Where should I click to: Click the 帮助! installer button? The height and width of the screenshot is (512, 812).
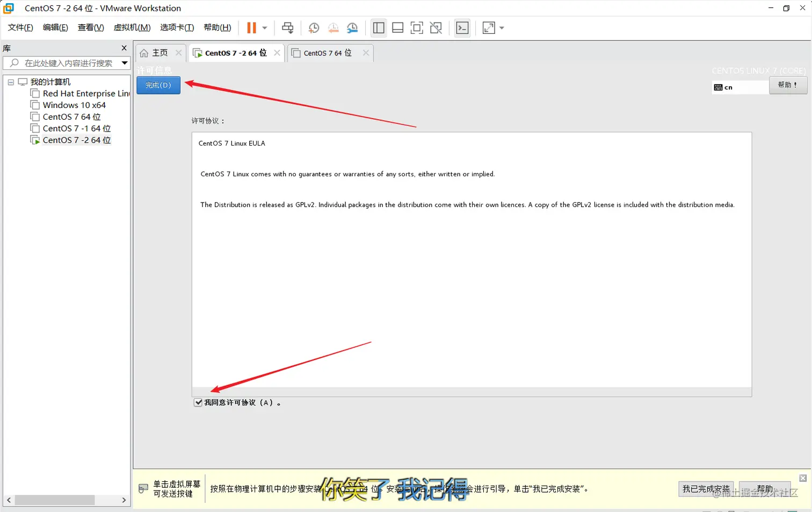pyautogui.click(x=788, y=85)
